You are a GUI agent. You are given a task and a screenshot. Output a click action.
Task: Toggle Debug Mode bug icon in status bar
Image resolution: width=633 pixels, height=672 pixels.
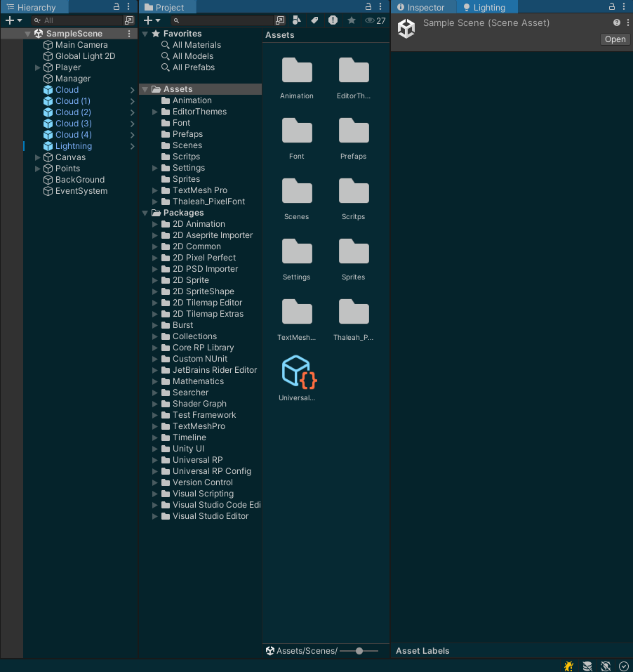click(568, 666)
